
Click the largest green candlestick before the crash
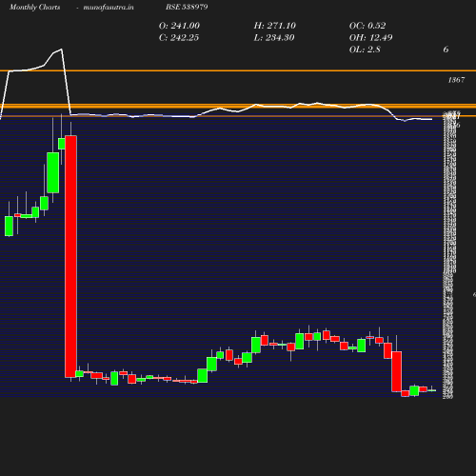point(53,172)
